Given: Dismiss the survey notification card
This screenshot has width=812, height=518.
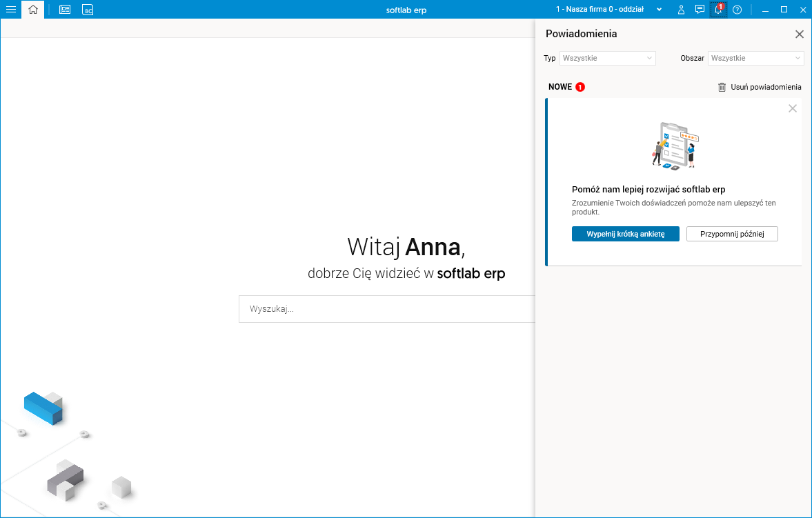Looking at the screenshot, I should click(792, 108).
